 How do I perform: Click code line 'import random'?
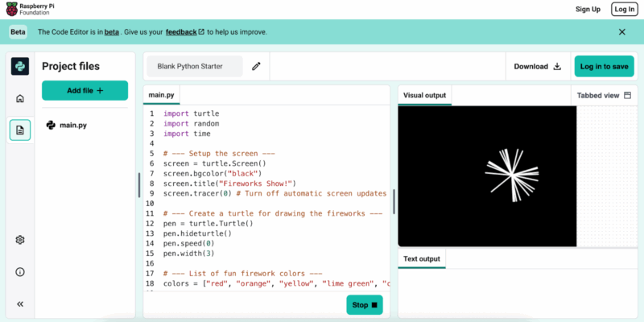point(192,124)
